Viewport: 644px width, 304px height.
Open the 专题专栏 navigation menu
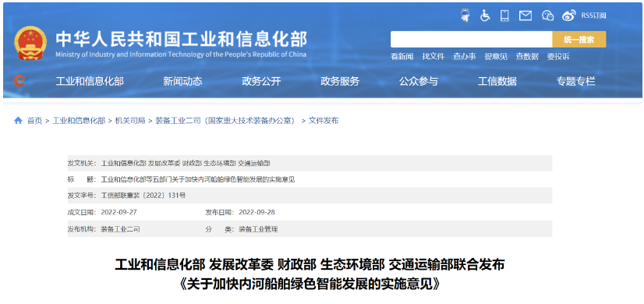(x=576, y=81)
